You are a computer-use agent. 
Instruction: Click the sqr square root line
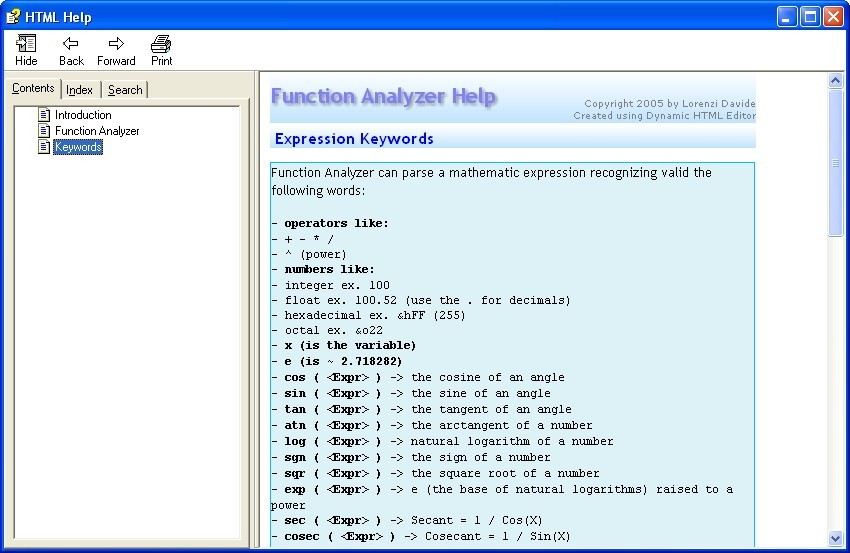click(435, 473)
